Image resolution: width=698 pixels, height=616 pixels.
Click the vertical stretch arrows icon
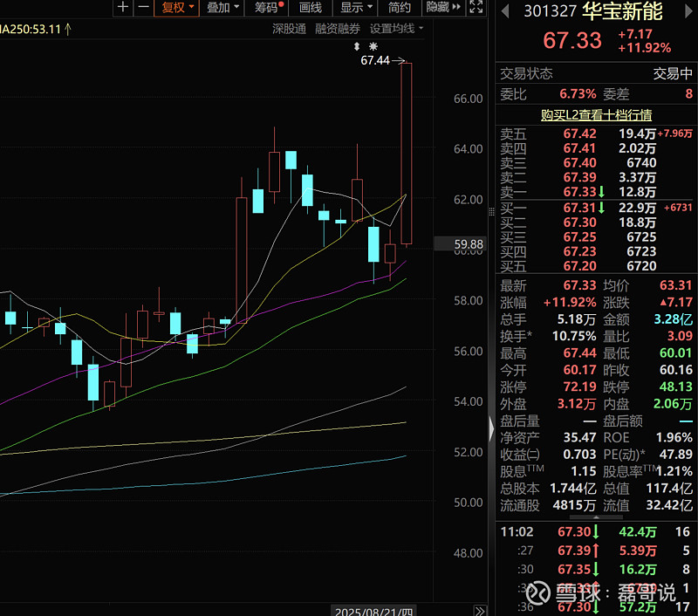pos(357,46)
